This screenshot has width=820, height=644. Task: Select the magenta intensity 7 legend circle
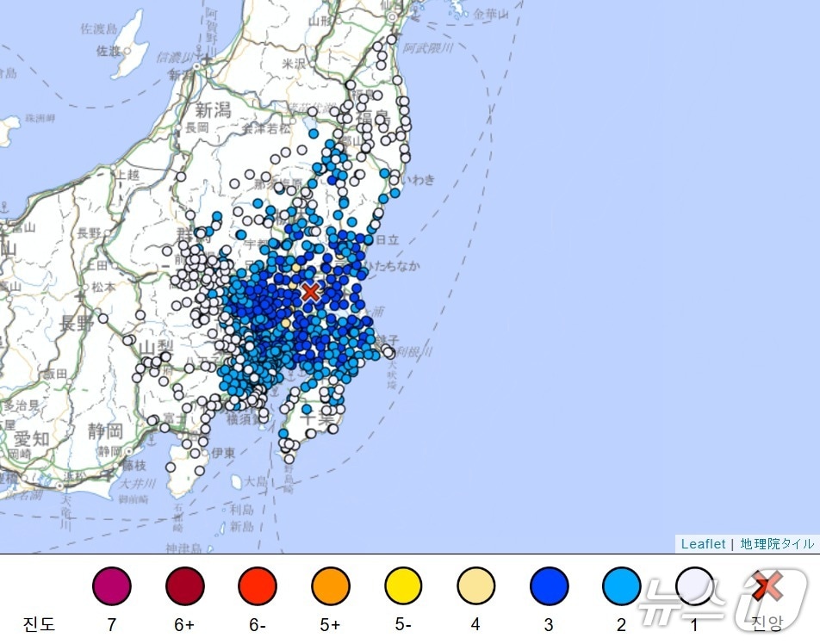[112, 587]
